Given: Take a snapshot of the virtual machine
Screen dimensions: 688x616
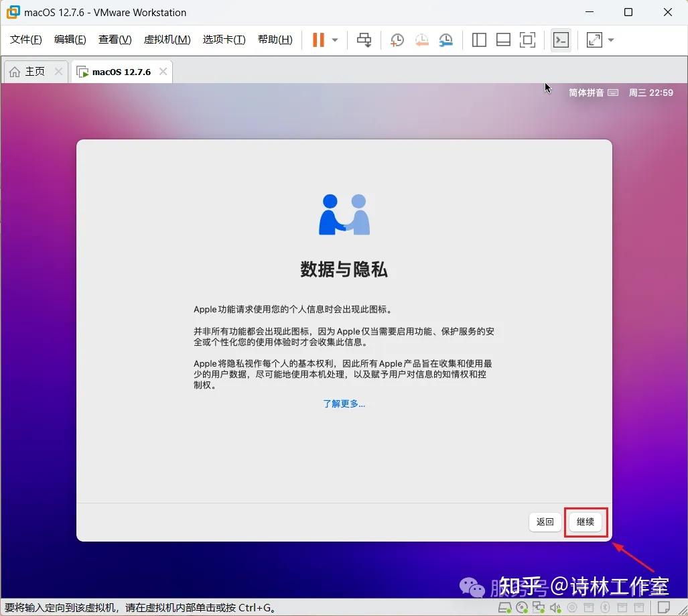Looking at the screenshot, I should pos(397,40).
